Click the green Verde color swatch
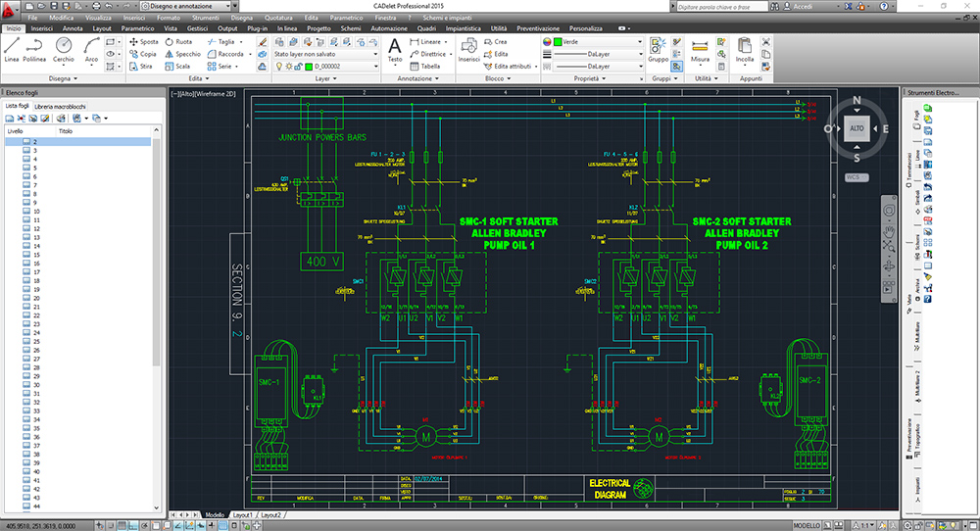The height and width of the screenshot is (531, 980). pyautogui.click(x=558, y=42)
